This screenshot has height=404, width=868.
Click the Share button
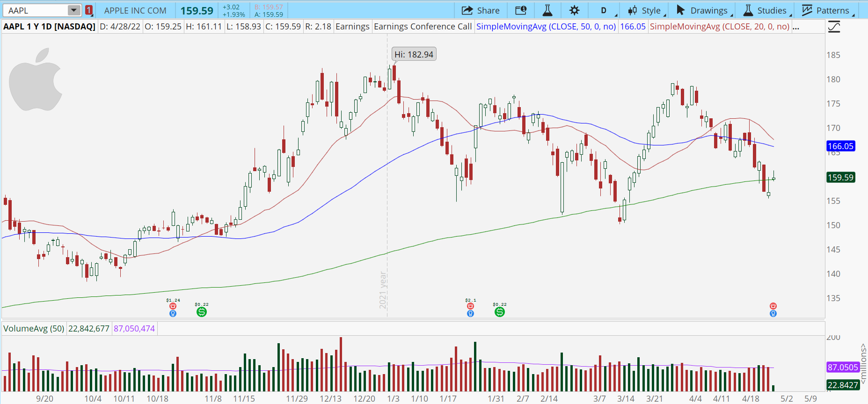click(x=481, y=10)
